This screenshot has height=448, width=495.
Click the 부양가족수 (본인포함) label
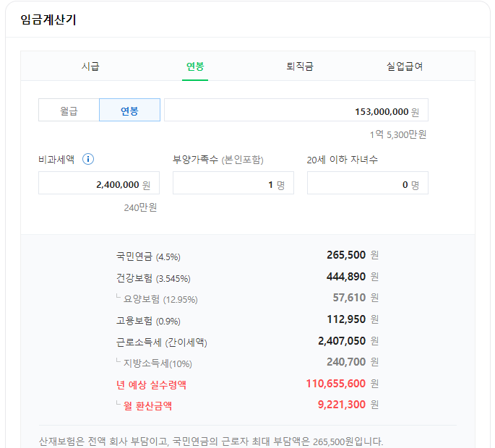coord(218,159)
